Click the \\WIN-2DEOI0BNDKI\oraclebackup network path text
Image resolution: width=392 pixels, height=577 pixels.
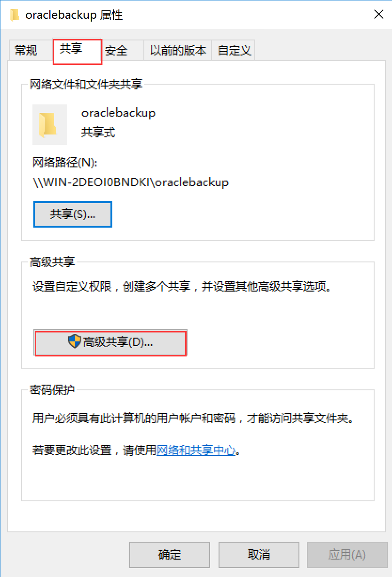[131, 182]
